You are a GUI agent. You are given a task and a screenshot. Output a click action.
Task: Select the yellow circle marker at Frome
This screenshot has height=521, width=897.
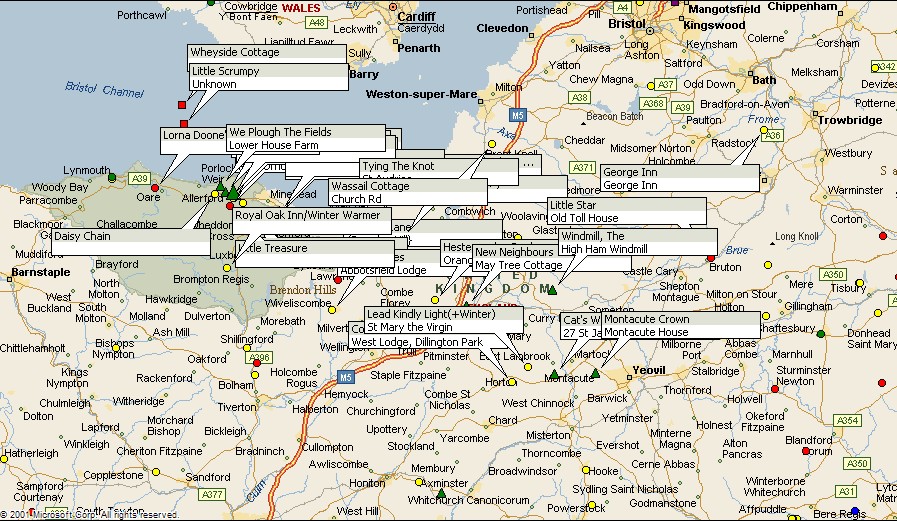click(763, 130)
